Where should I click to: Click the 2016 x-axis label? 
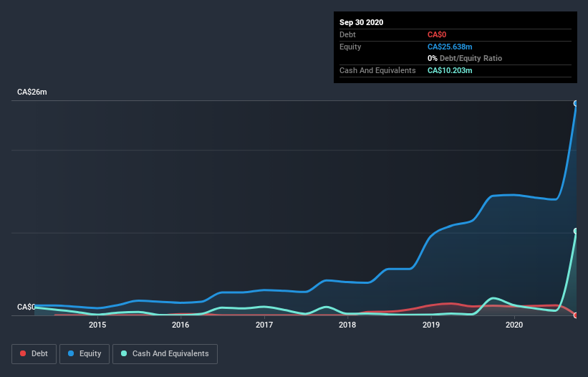tap(180, 325)
